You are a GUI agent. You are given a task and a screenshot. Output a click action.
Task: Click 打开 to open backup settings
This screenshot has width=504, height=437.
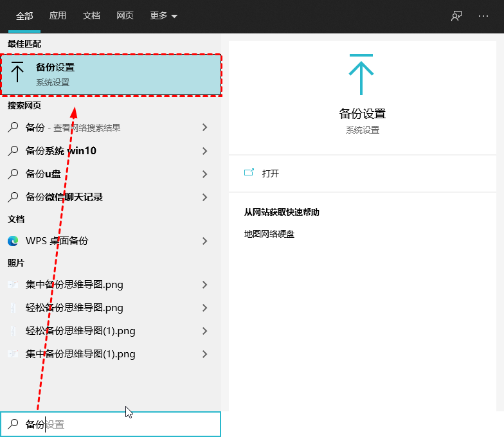[x=271, y=173]
